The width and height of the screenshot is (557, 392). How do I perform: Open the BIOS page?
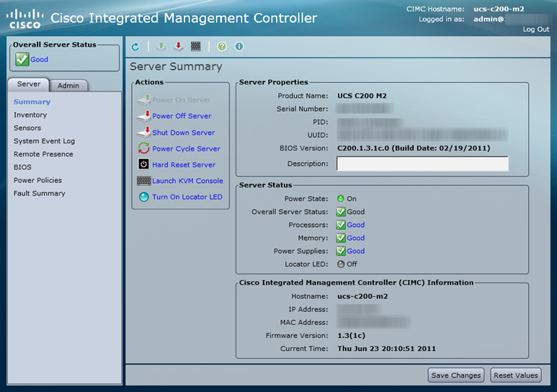(x=22, y=167)
